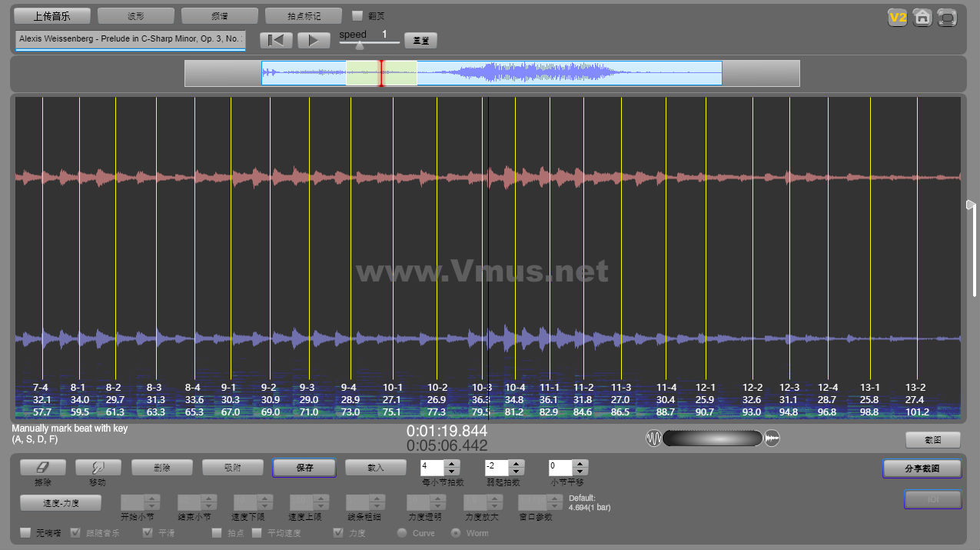Click the speed slider handle
The height and width of the screenshot is (550, 980).
tap(359, 45)
